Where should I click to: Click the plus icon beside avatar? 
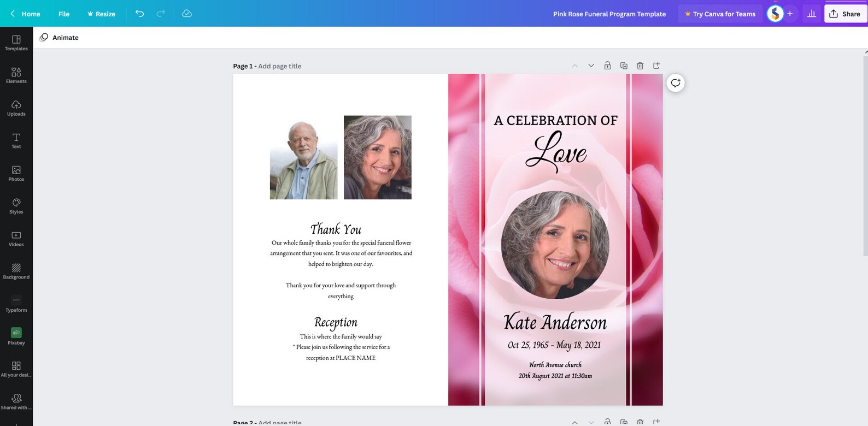click(x=790, y=14)
